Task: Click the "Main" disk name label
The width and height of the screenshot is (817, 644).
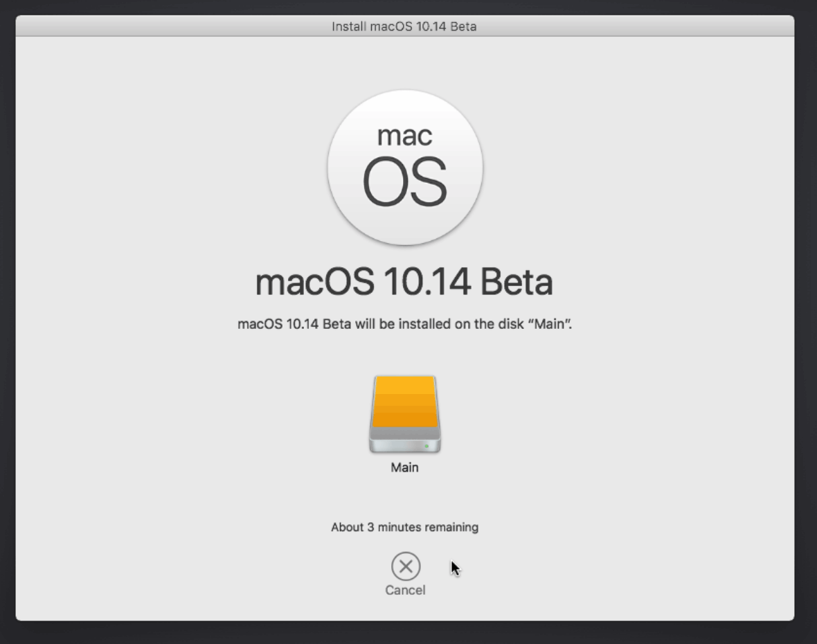Action: click(x=405, y=467)
